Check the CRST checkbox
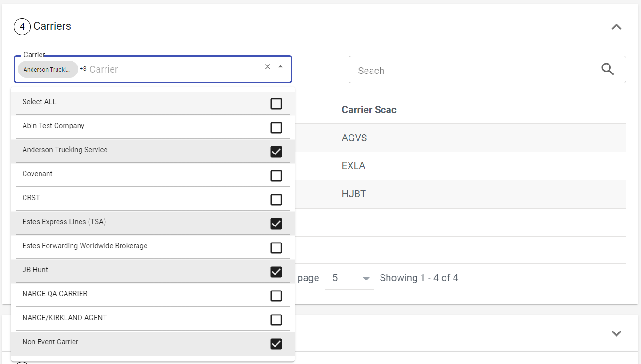The height and width of the screenshot is (364, 641). (276, 200)
